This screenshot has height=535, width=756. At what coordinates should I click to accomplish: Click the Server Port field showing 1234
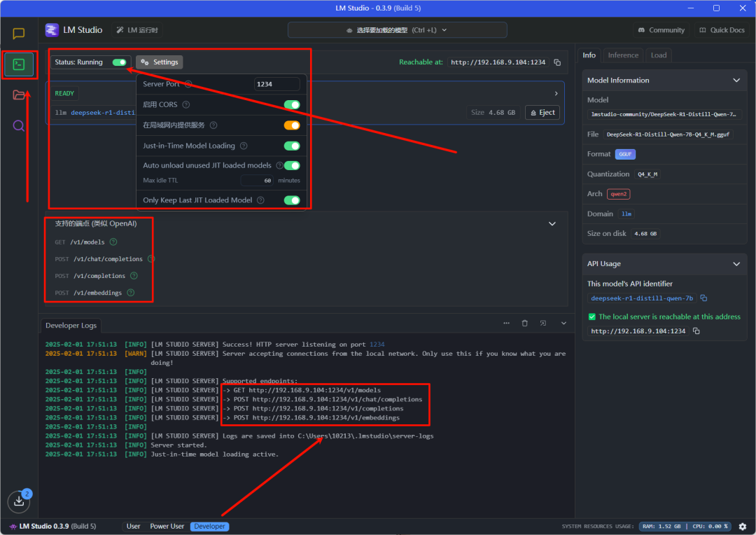tap(276, 84)
